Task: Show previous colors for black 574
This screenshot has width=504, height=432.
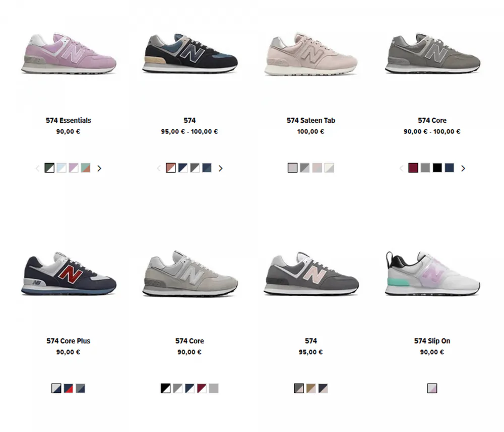Action: pos(158,168)
